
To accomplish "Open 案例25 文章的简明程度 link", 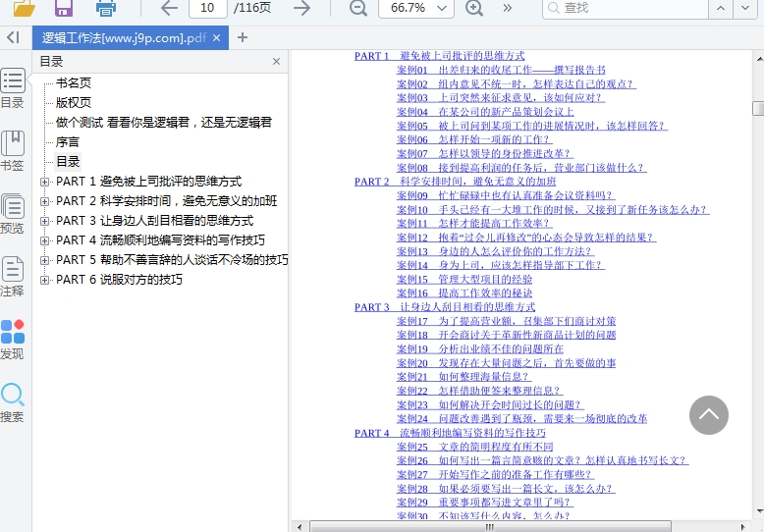I will tap(475, 447).
